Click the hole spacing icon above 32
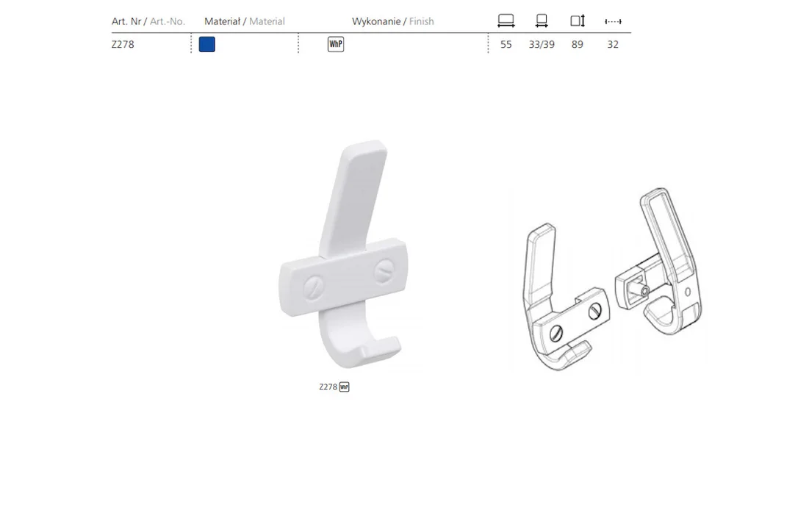This screenshot has width=798, height=532. pos(613,21)
